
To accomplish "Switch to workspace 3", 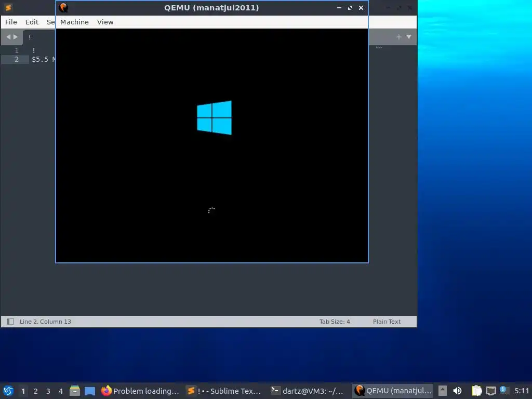I will tap(48, 391).
